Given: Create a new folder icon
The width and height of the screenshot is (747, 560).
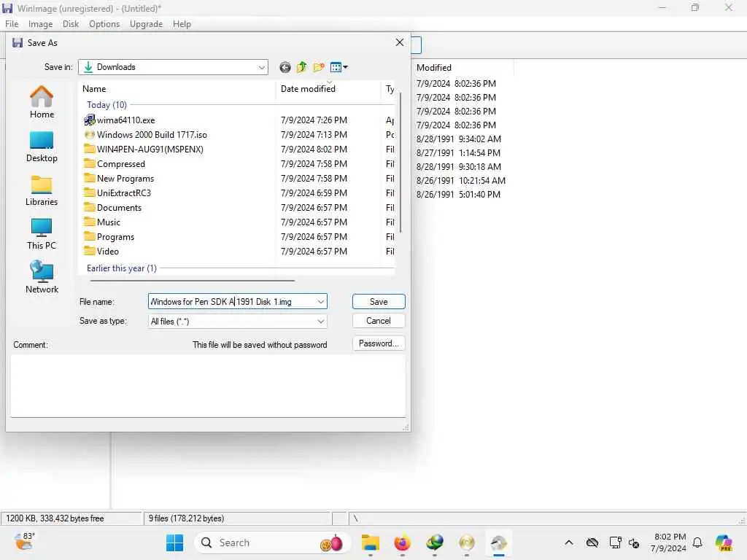Looking at the screenshot, I should 319,68.
